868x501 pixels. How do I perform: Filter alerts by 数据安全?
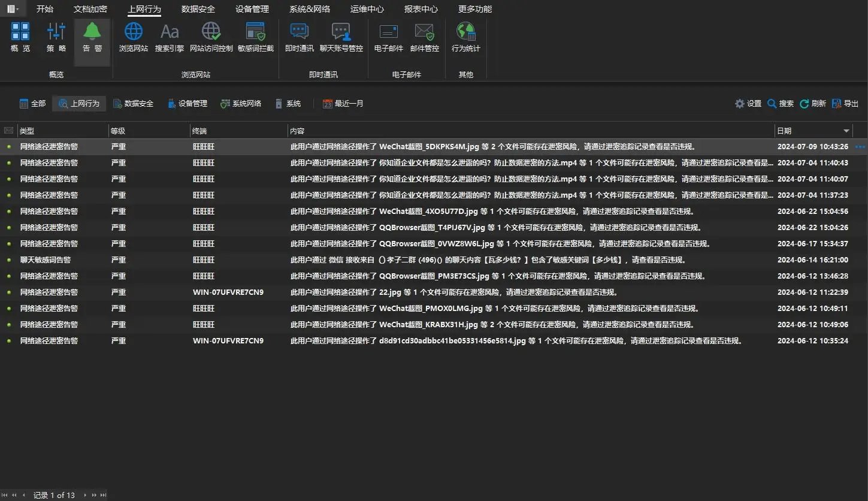pos(133,104)
